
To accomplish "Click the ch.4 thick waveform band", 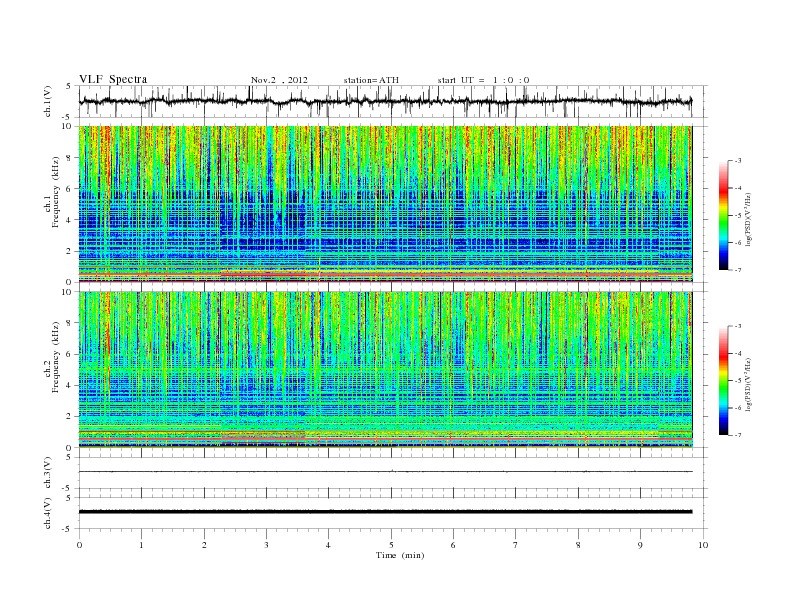I will click(x=385, y=512).
